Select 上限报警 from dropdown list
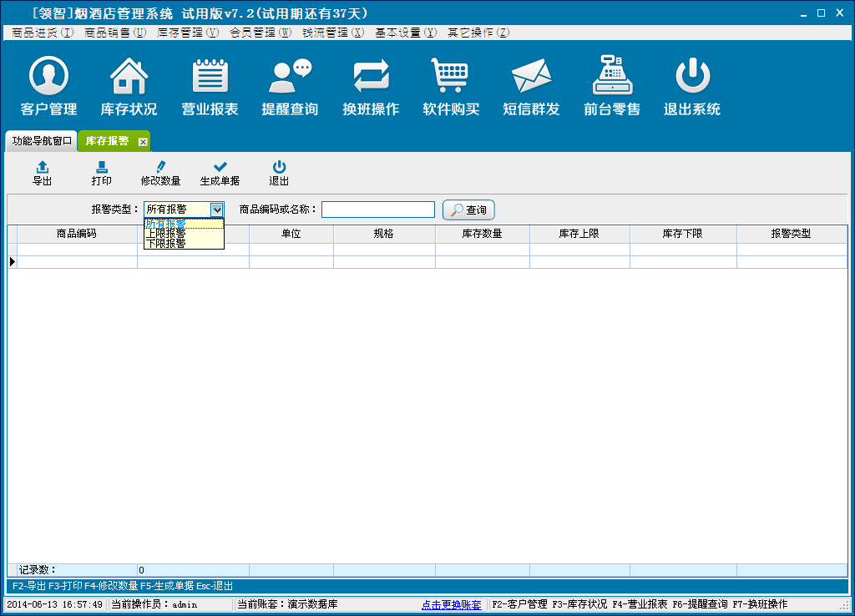Viewport: 855px width, 616px height. pos(166,234)
